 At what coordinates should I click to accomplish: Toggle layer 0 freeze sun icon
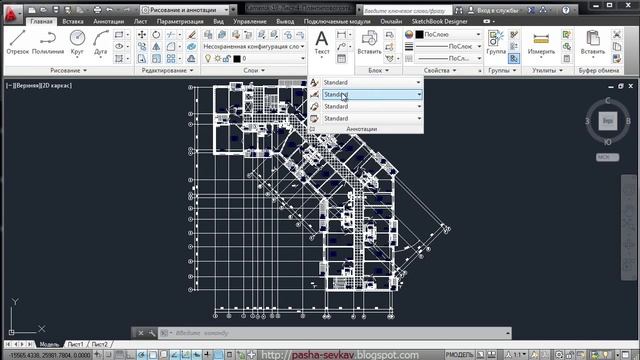[218, 59]
